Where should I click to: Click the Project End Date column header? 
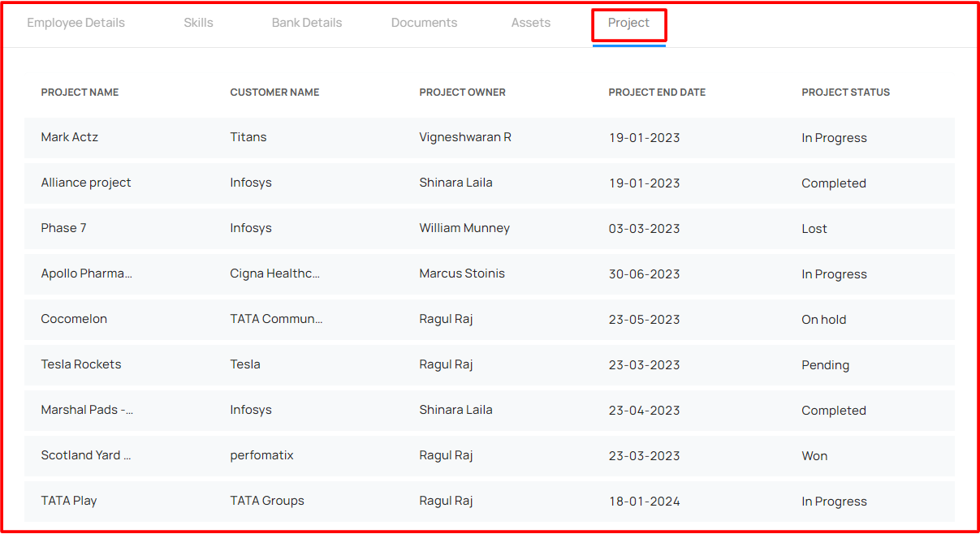(x=657, y=93)
